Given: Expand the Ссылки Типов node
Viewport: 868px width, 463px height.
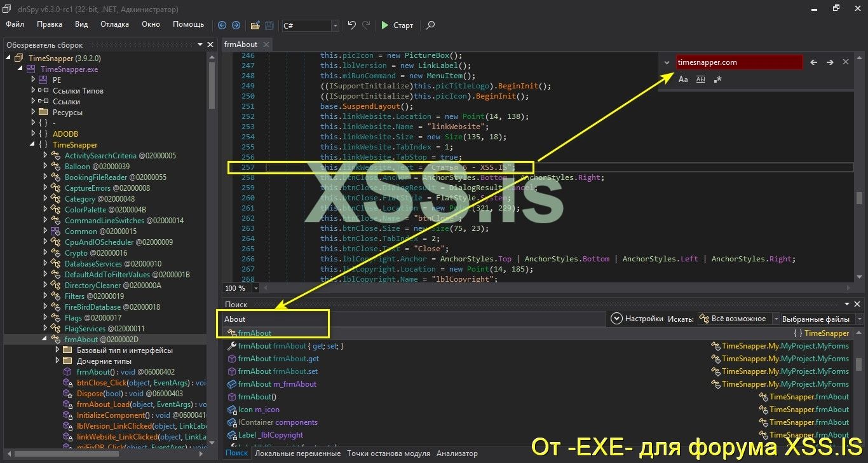Looking at the screenshot, I should click(x=33, y=91).
